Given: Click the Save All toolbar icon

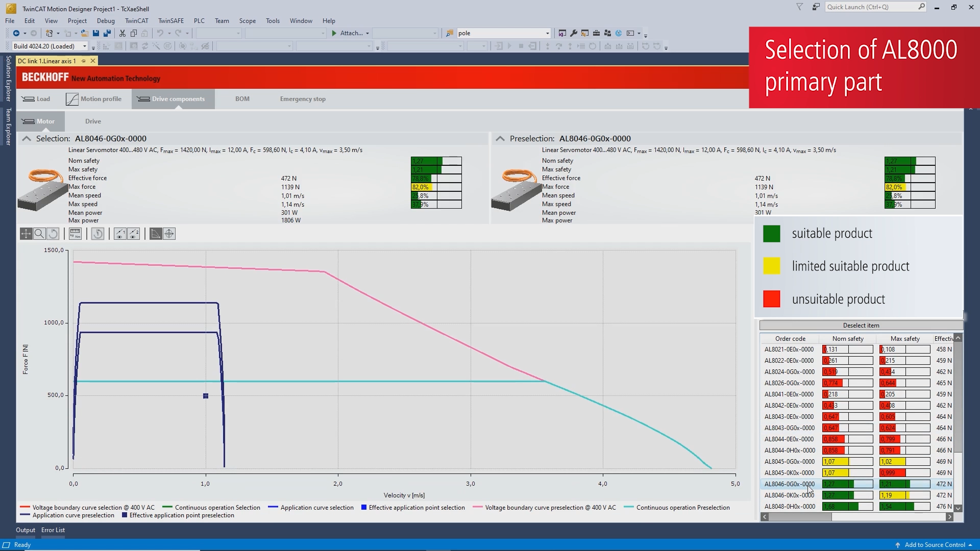Looking at the screenshot, I should 107,33.
